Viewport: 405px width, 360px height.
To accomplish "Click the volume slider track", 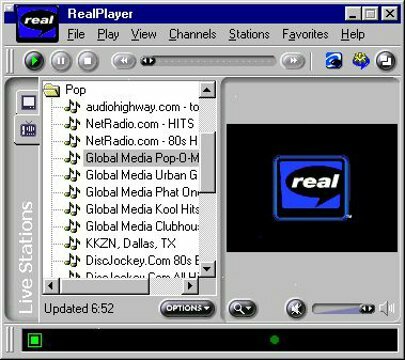I will tap(343, 309).
